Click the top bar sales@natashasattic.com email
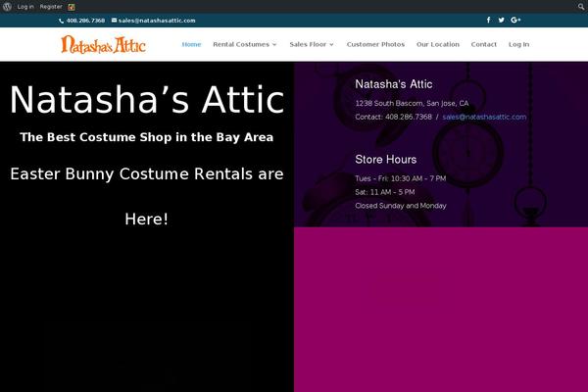The height and width of the screenshot is (392, 588). pyautogui.click(x=157, y=21)
